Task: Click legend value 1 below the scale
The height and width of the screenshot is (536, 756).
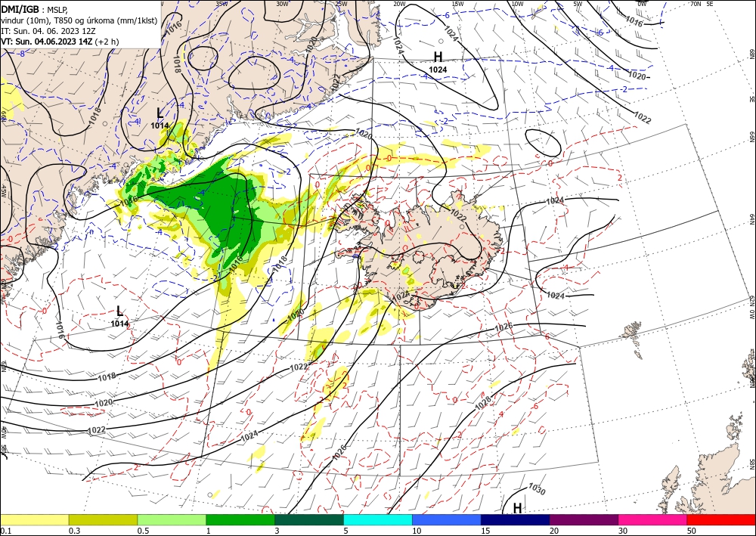Action: pos(209,531)
